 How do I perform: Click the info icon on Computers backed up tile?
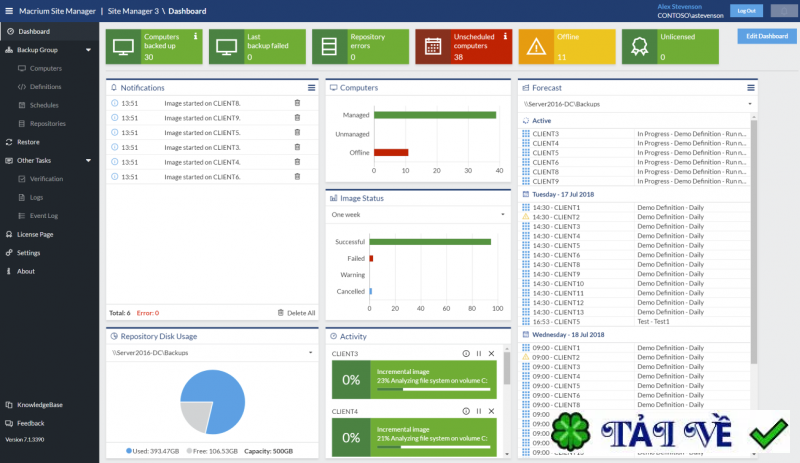pos(195,37)
